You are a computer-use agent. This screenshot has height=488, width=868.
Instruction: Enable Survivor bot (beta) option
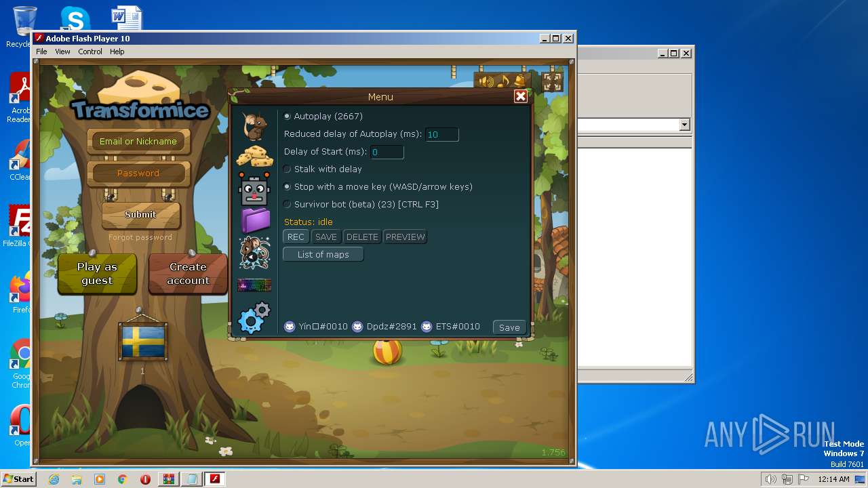click(288, 205)
